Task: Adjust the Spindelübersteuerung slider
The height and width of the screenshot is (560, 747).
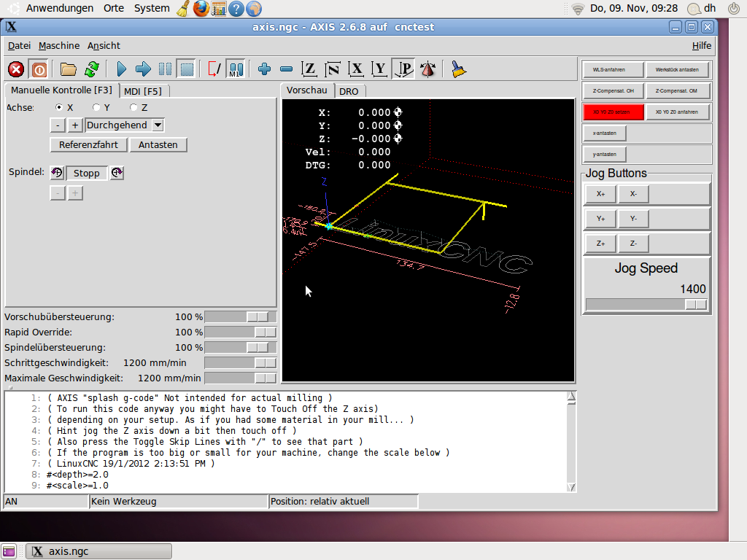Action: 241,348
